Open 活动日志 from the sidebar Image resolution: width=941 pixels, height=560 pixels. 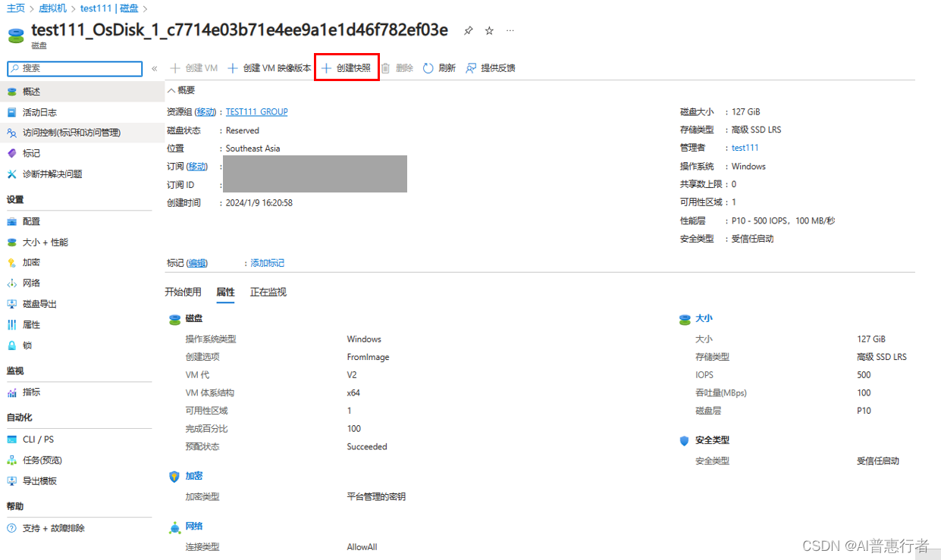(x=39, y=112)
